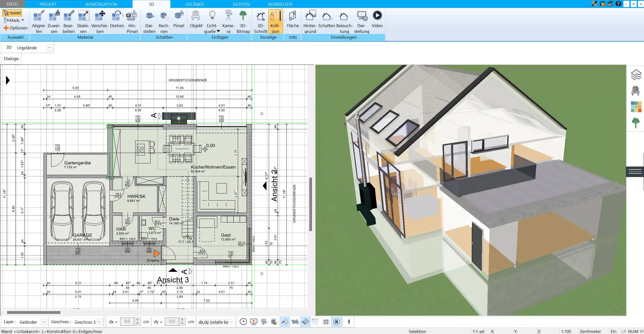644x334 pixels.
Task: Click the dy input field
Action: pos(172,322)
